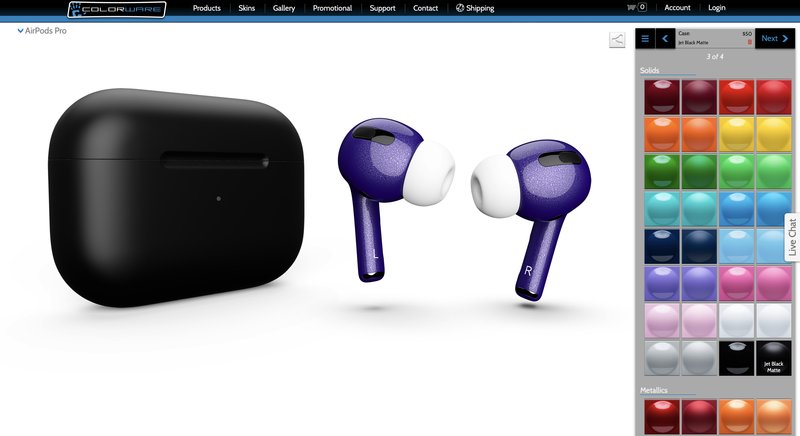Select the matte white solid swatch
The image size is (800, 436).
773,321
